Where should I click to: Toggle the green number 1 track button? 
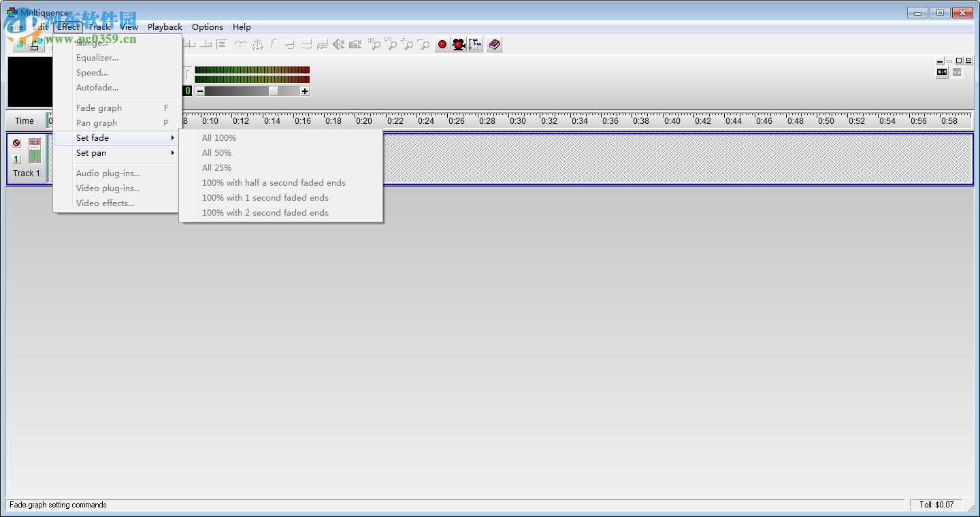(16, 159)
